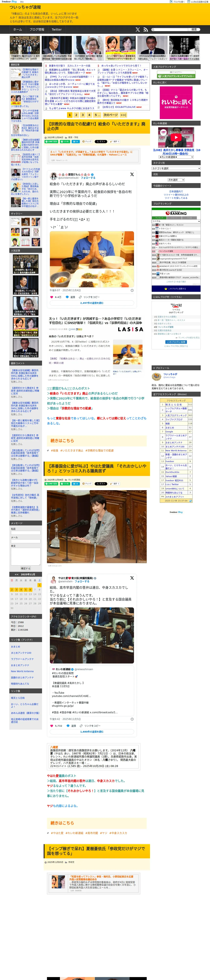
Task: Jump to last page with >>| button
Action: [x=123, y=115]
